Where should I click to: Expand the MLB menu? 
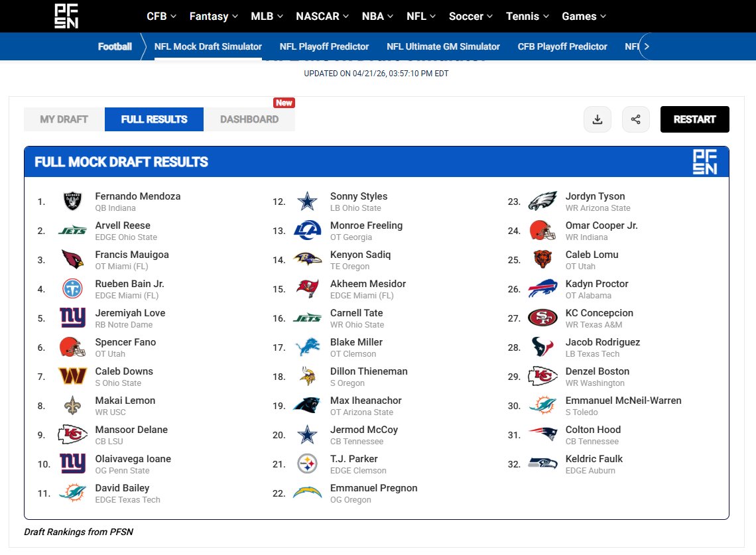tap(267, 16)
